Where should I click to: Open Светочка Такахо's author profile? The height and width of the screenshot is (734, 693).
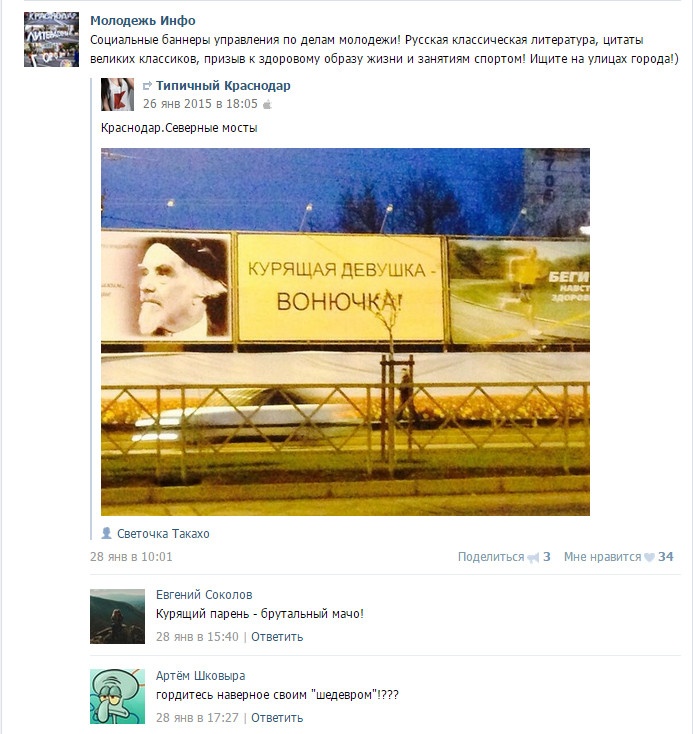click(163, 534)
